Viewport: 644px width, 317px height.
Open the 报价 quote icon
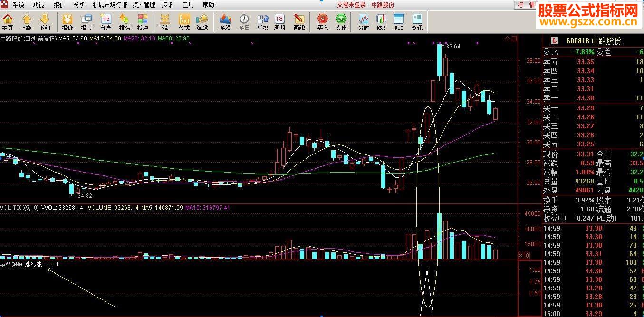coord(67,22)
